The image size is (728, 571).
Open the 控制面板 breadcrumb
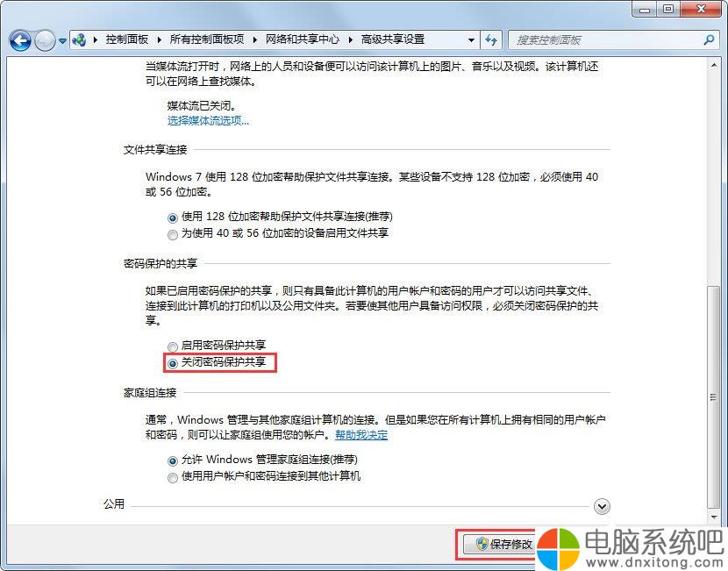click(127, 39)
